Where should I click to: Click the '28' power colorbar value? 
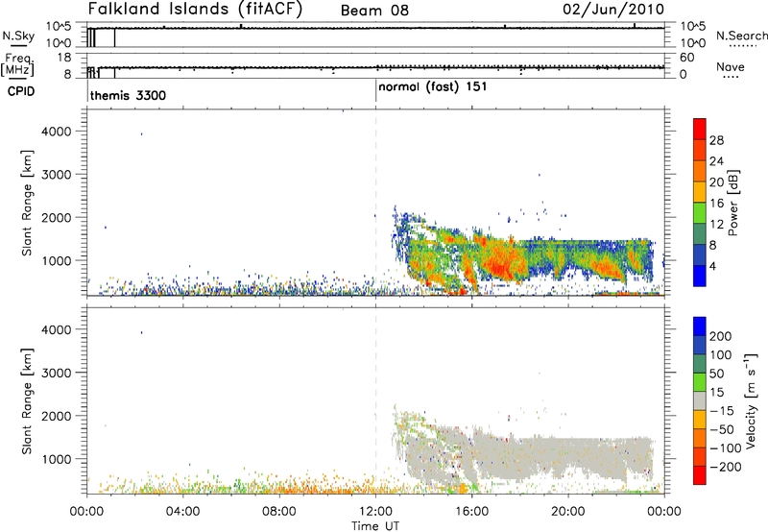pos(716,140)
